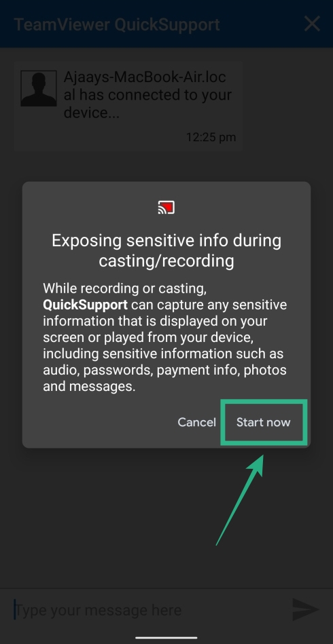Tap the bold QuickSupport word in dialog
The image size is (333, 644).
tap(86, 305)
